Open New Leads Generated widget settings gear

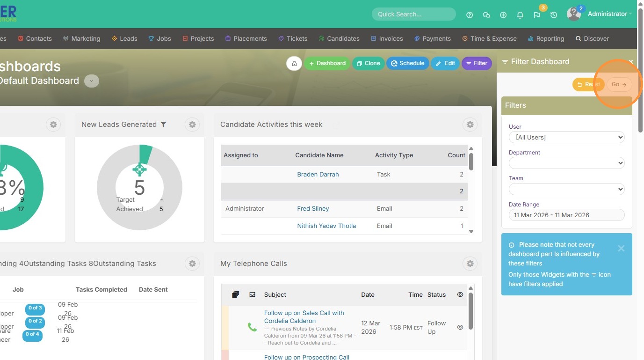point(192,125)
